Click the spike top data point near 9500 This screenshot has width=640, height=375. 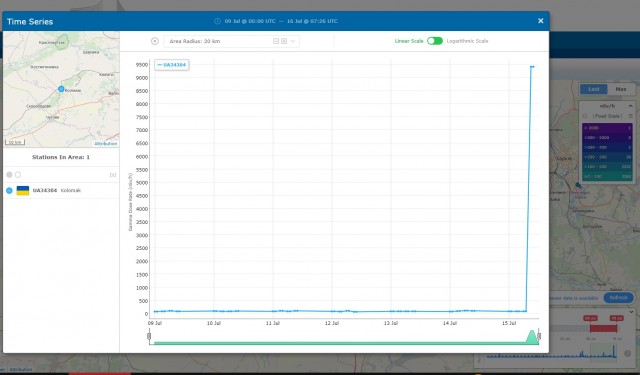point(532,67)
